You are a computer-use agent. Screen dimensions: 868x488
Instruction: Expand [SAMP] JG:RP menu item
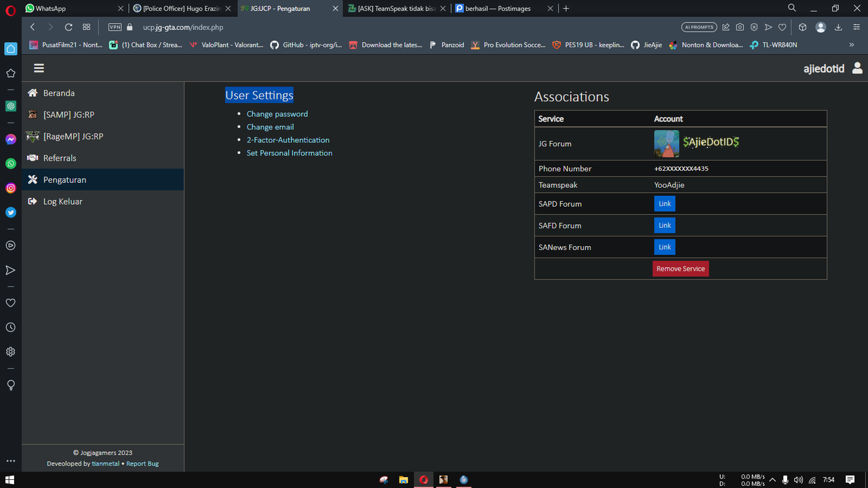[102, 115]
